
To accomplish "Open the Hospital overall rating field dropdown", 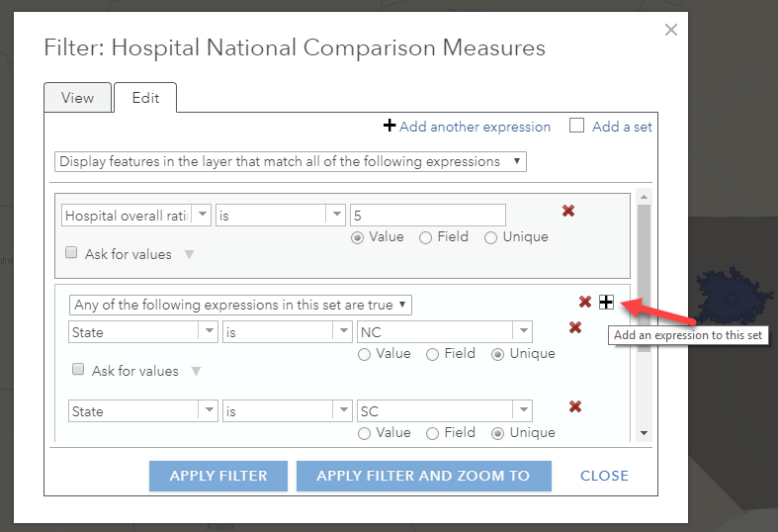I will coord(202,215).
